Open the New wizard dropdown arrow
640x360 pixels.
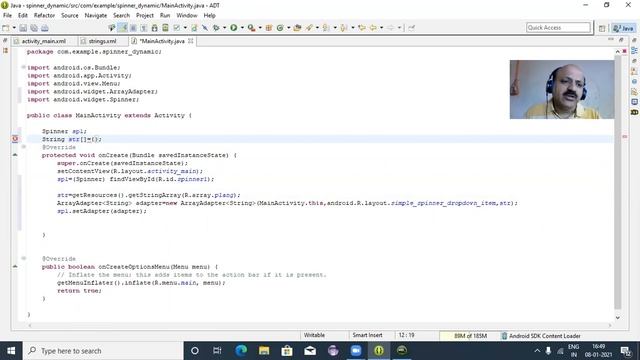click(14, 28)
